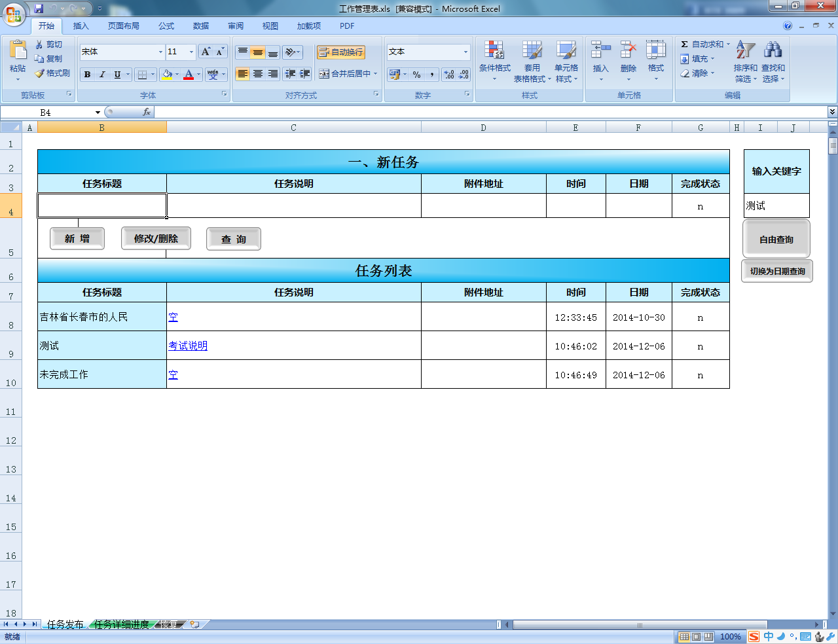Click the Fill Color bucket icon

point(168,75)
